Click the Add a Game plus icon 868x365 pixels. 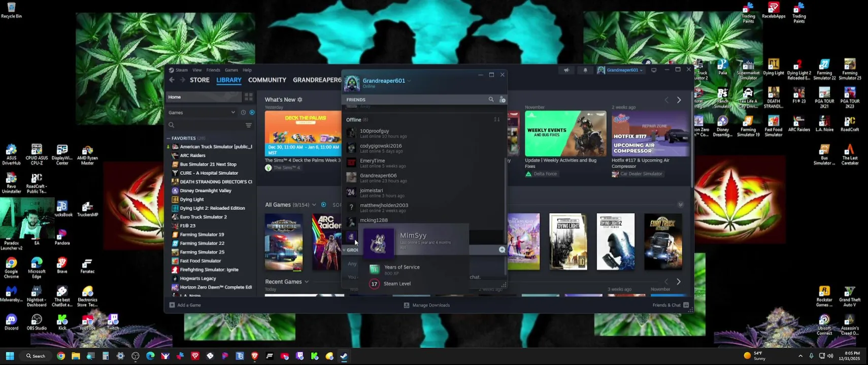tap(172, 305)
